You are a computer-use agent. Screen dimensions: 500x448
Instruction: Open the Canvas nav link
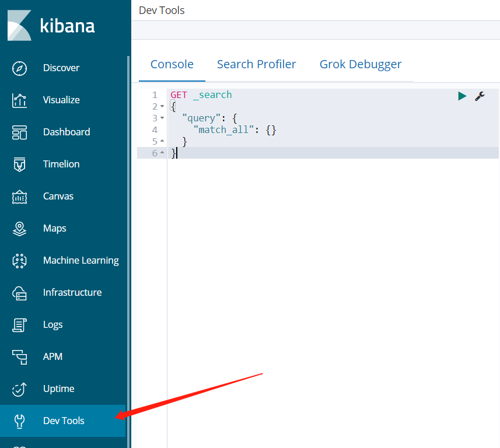point(58,197)
